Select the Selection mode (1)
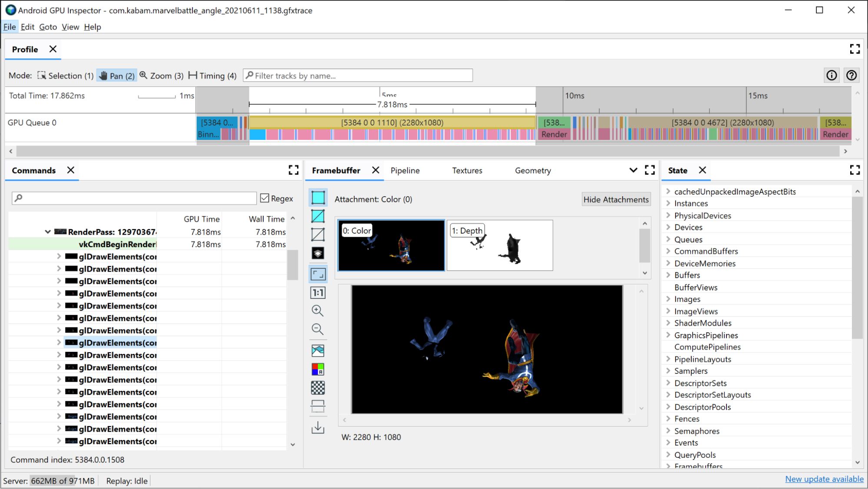868x489 pixels. click(x=64, y=75)
